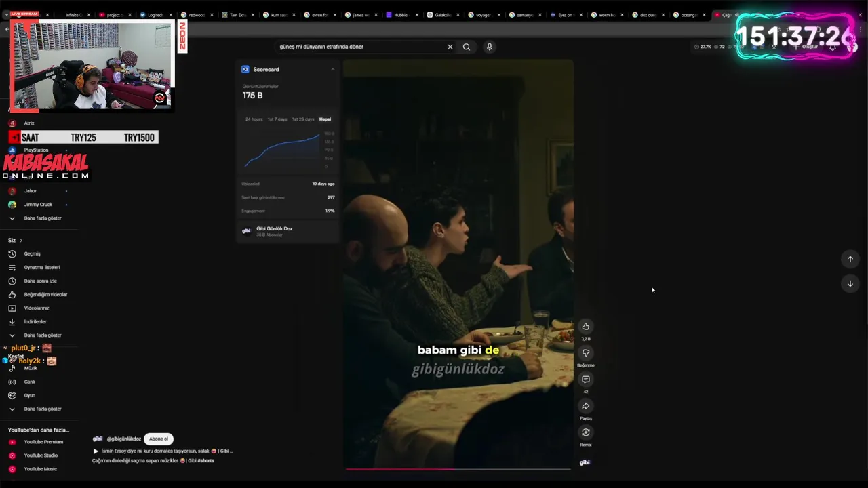Open @gibigünlükdoz channel handle

coord(123,439)
